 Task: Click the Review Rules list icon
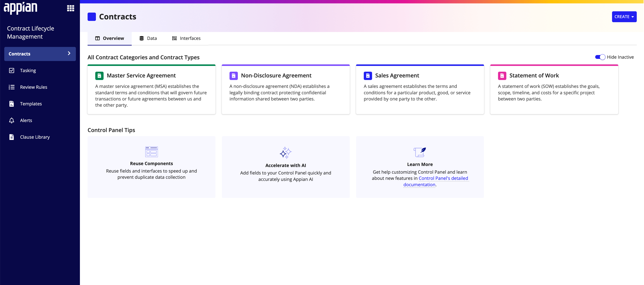point(12,87)
